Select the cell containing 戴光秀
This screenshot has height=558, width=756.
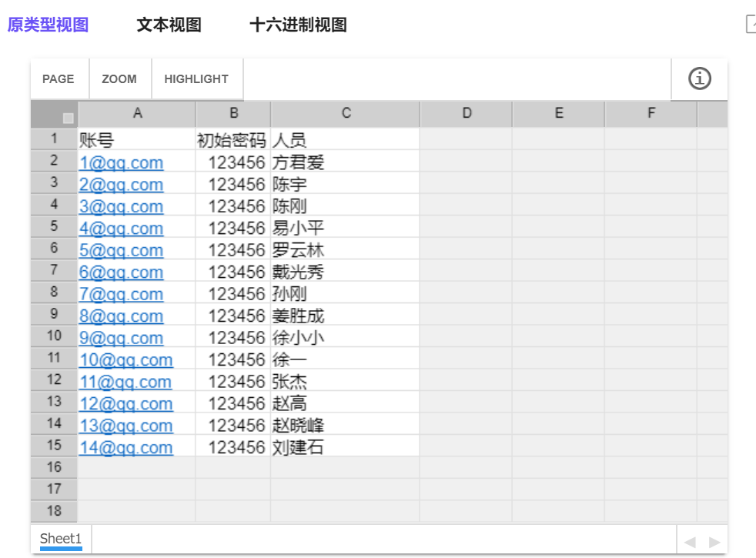tap(345, 271)
